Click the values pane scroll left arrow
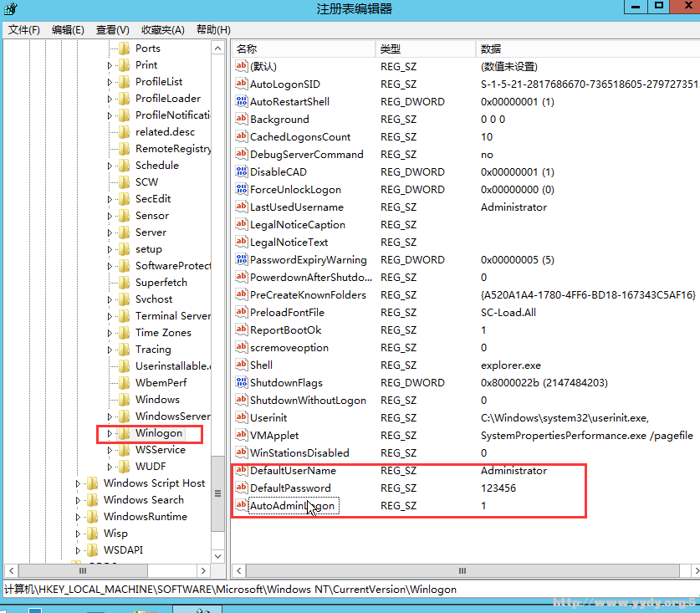 pyautogui.click(x=239, y=570)
